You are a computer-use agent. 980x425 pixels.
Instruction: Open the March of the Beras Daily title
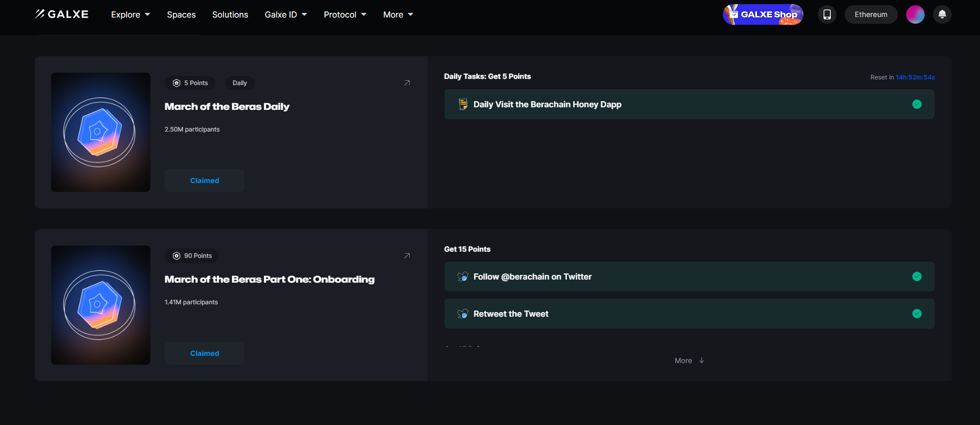click(227, 107)
